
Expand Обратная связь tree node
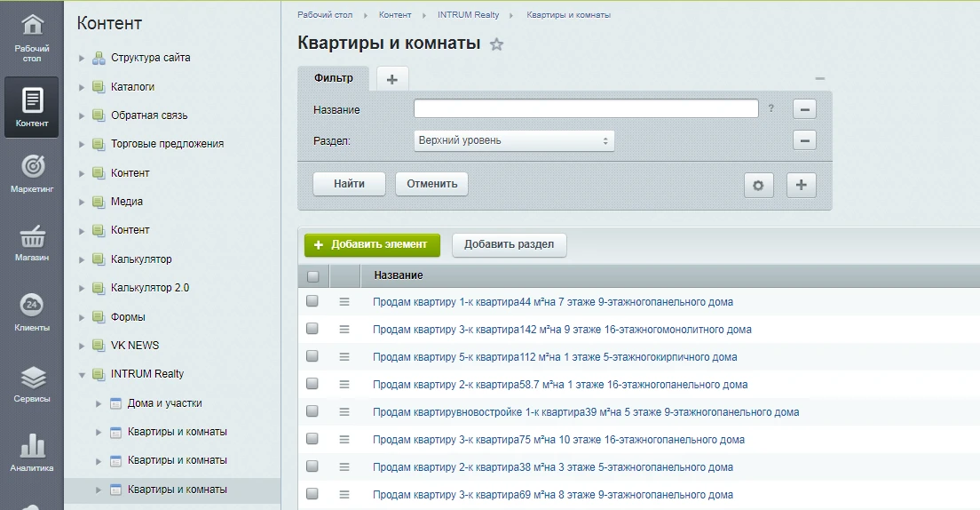click(x=82, y=116)
